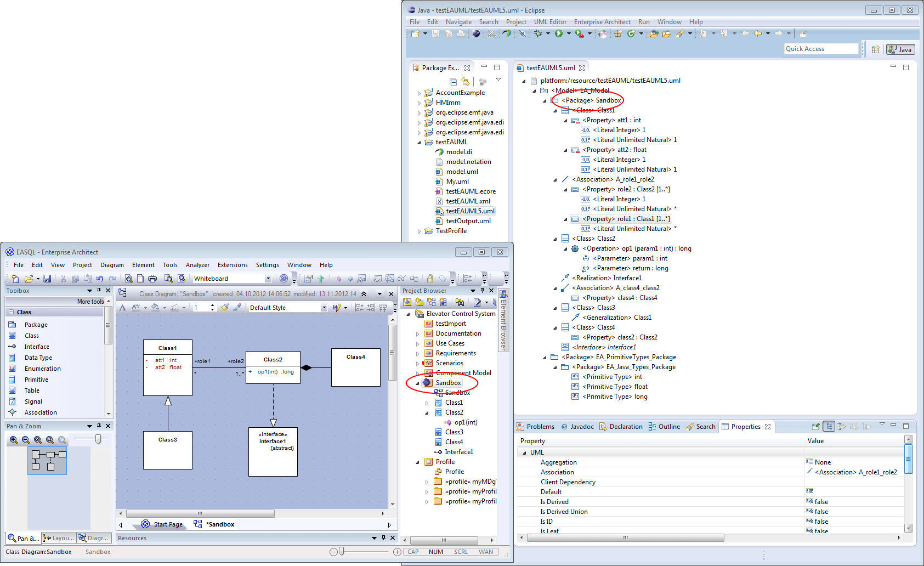Click the Text tool icon on diagram toolbar
Image resolution: width=924 pixels, height=566 pixels.
click(x=123, y=308)
